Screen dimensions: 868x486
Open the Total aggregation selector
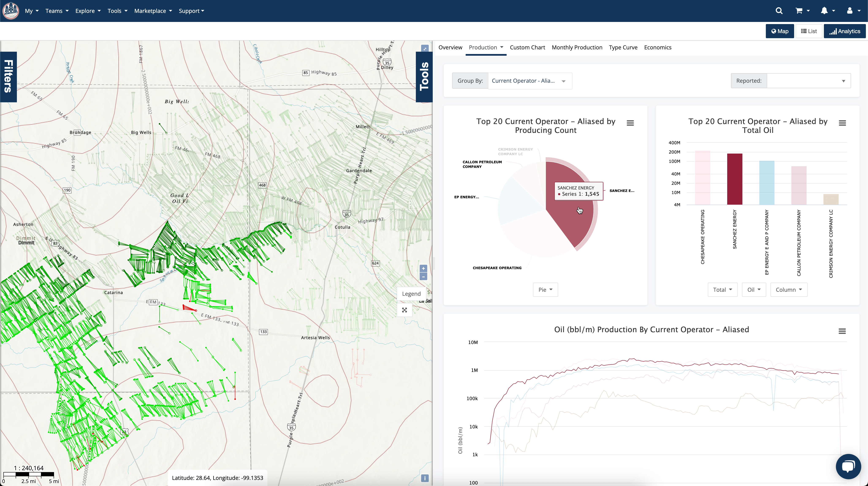coord(722,290)
